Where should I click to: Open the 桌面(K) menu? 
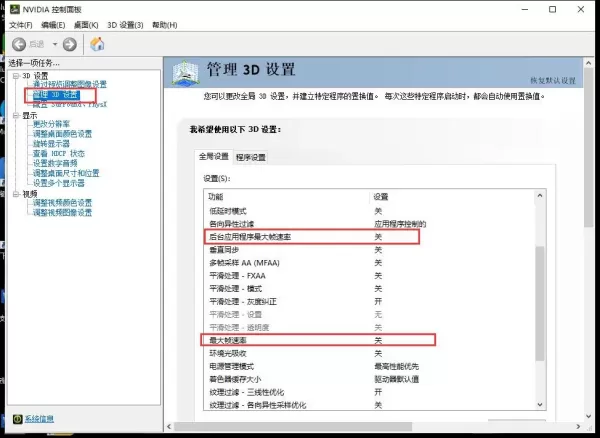(x=86, y=25)
